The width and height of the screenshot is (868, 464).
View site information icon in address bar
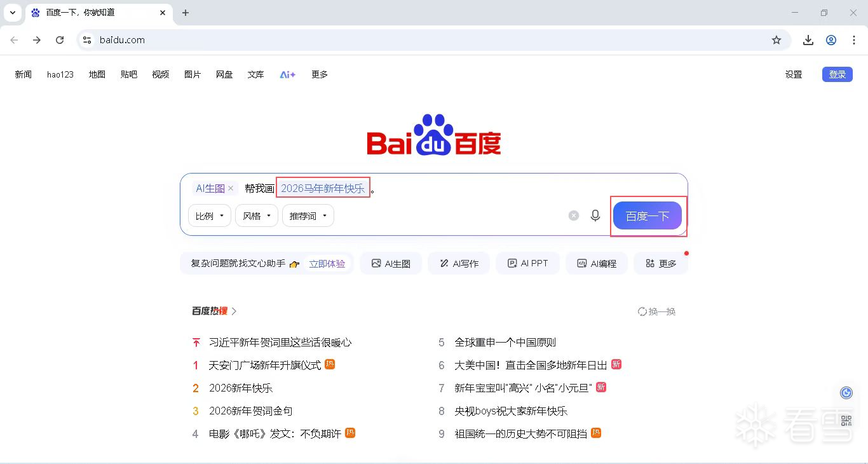coord(88,40)
